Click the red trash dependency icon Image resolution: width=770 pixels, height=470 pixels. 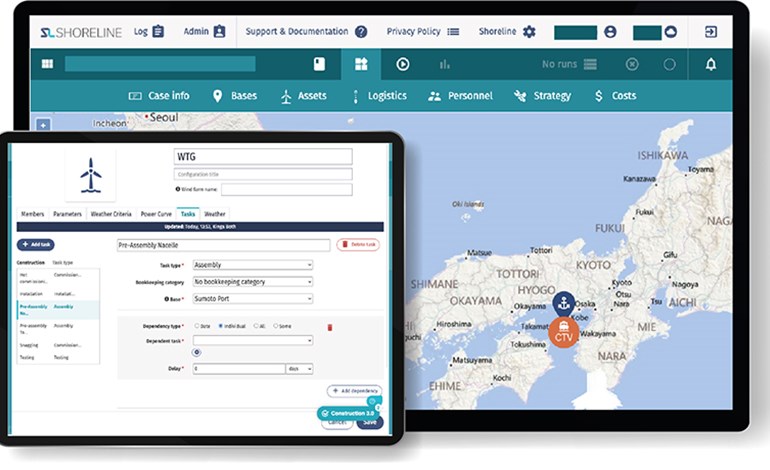(x=330, y=326)
